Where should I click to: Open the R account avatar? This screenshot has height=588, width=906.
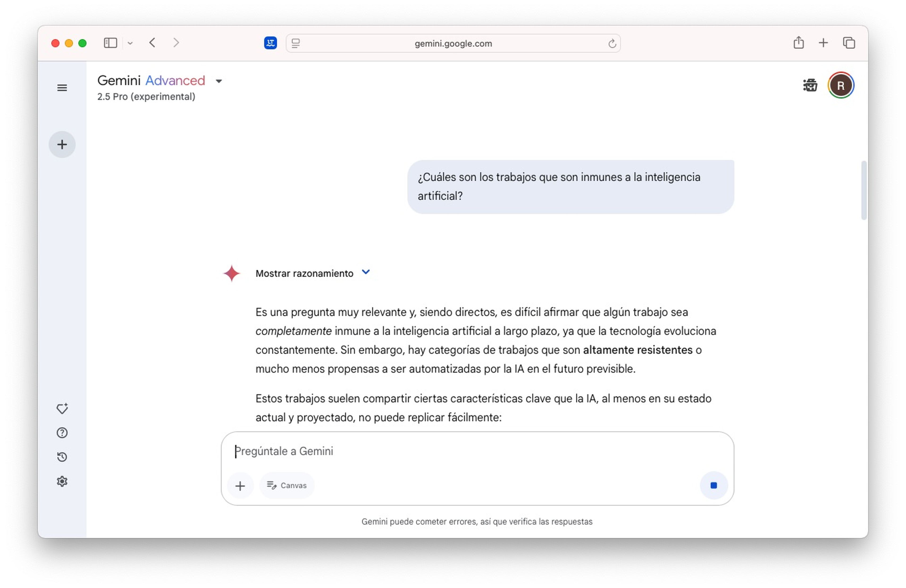click(841, 85)
